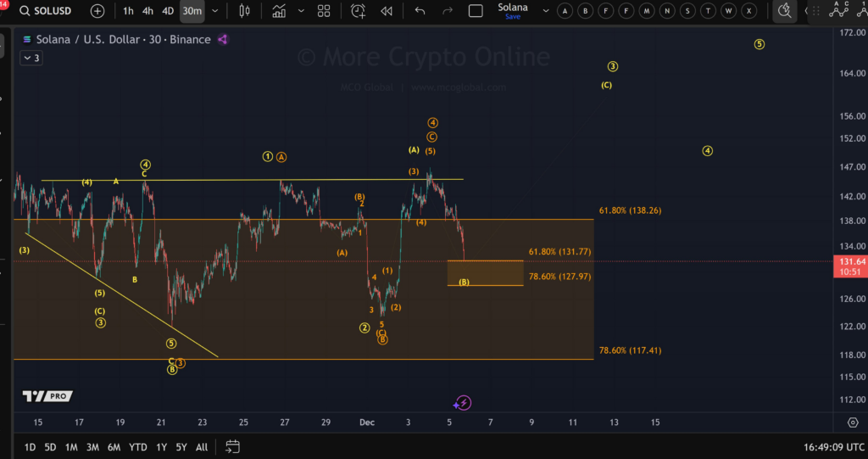Select the ABC wave pattern drawing tool

pos(838,10)
